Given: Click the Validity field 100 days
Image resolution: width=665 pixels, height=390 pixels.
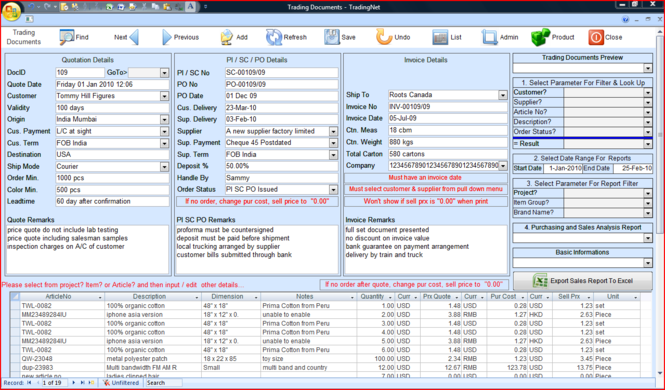Looking at the screenshot, I should [x=112, y=108].
